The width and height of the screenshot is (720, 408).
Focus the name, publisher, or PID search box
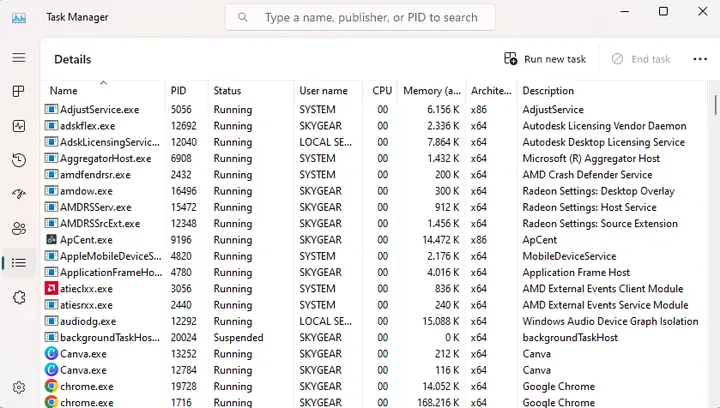click(360, 17)
